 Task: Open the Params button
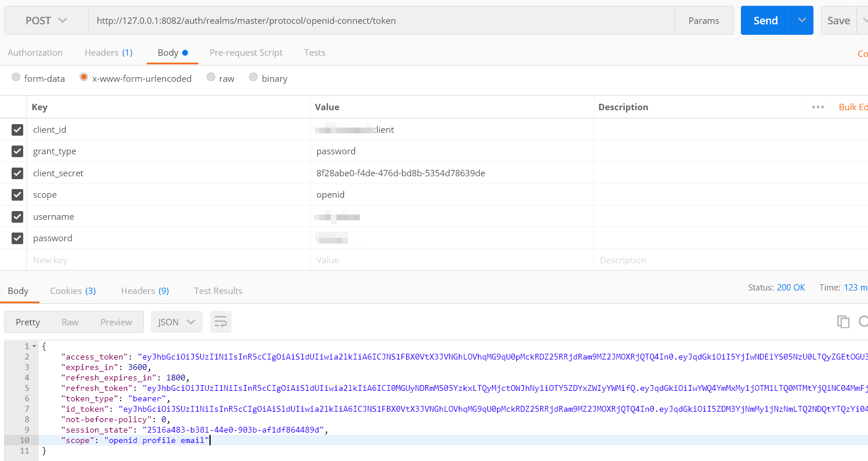pos(704,20)
